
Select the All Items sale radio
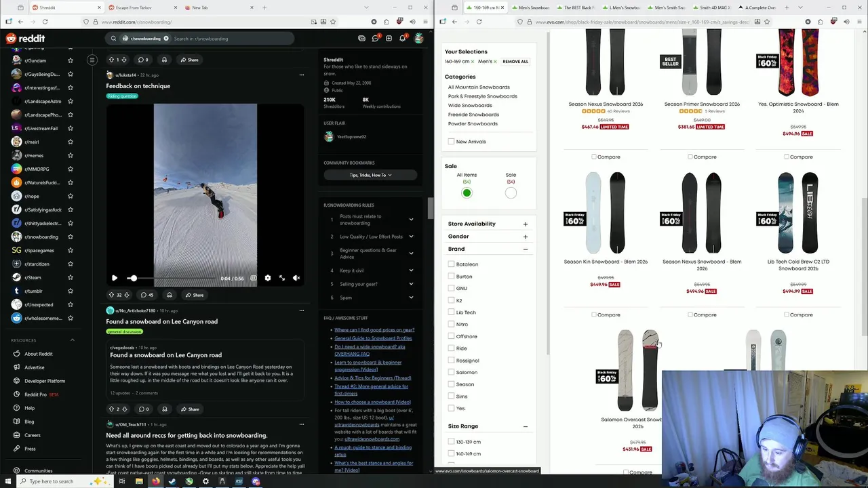pos(467,193)
